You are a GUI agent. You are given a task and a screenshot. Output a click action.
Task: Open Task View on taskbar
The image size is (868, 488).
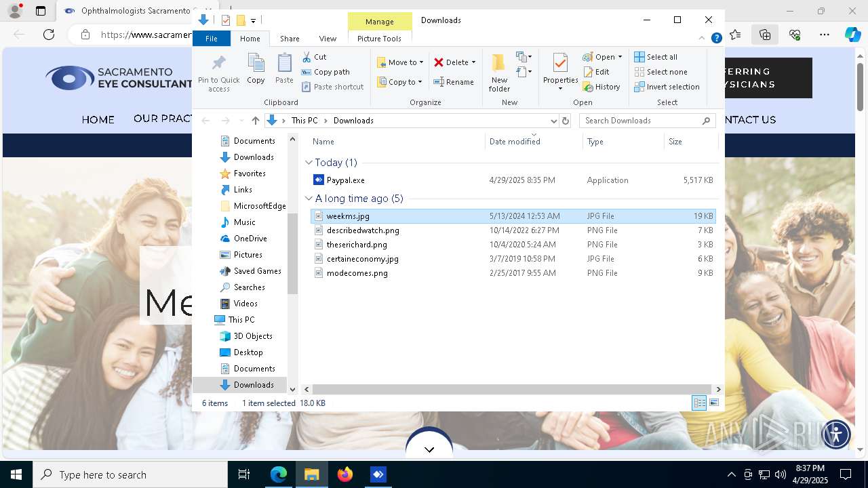point(244,474)
